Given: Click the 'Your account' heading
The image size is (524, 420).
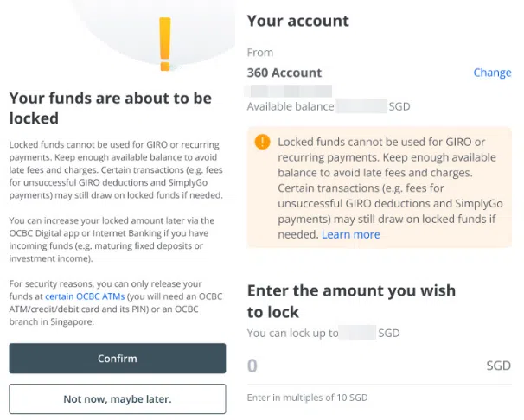Looking at the screenshot, I should coord(297,21).
